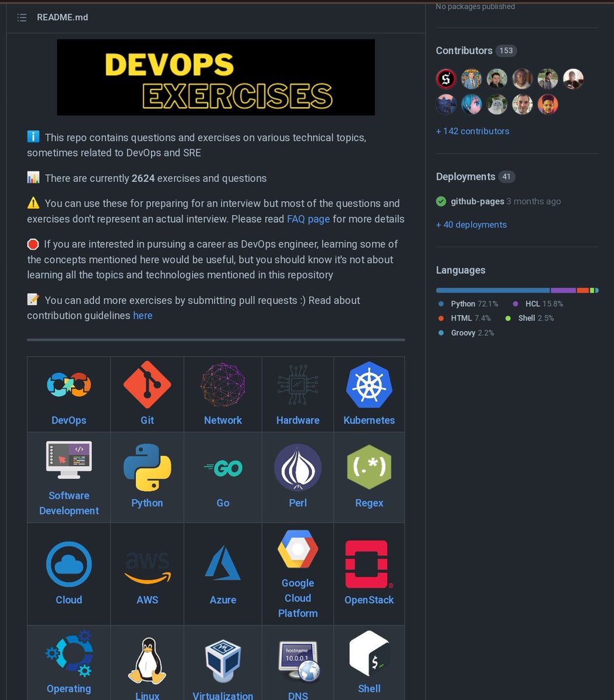Click the green github-pages success checkmark
The width and height of the screenshot is (614, 700).
coord(441,201)
